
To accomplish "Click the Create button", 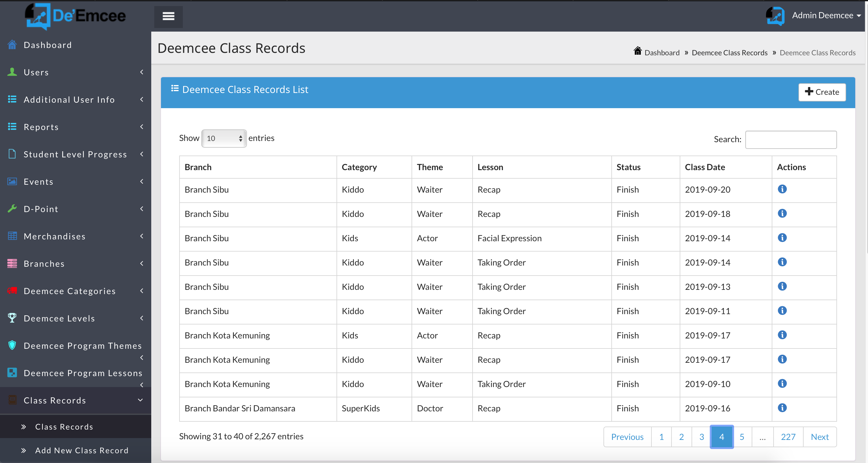I will point(822,92).
